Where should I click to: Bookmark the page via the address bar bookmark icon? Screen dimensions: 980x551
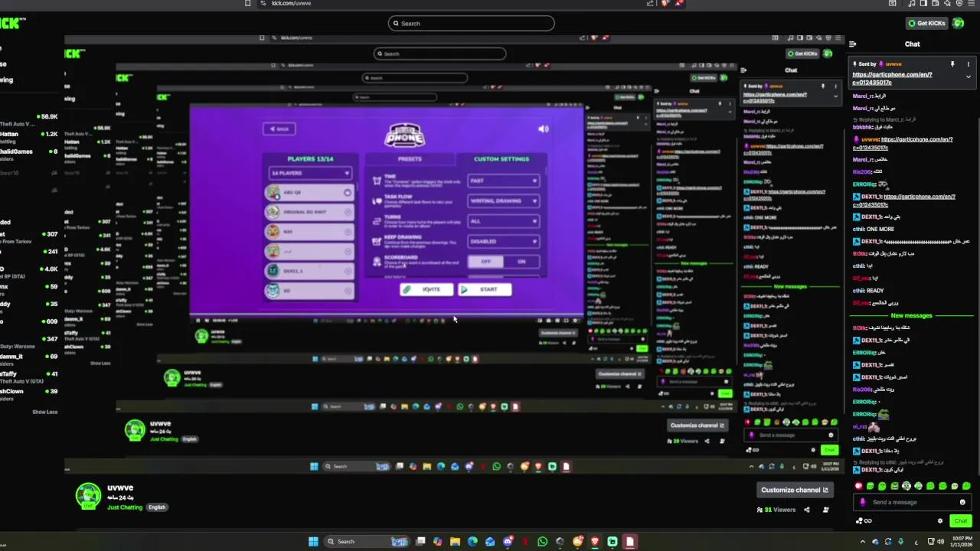247,3
